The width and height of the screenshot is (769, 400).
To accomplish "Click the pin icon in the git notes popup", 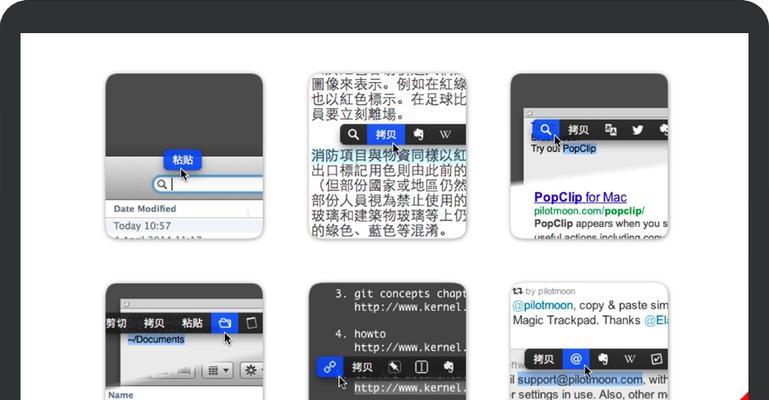I will point(394,367).
